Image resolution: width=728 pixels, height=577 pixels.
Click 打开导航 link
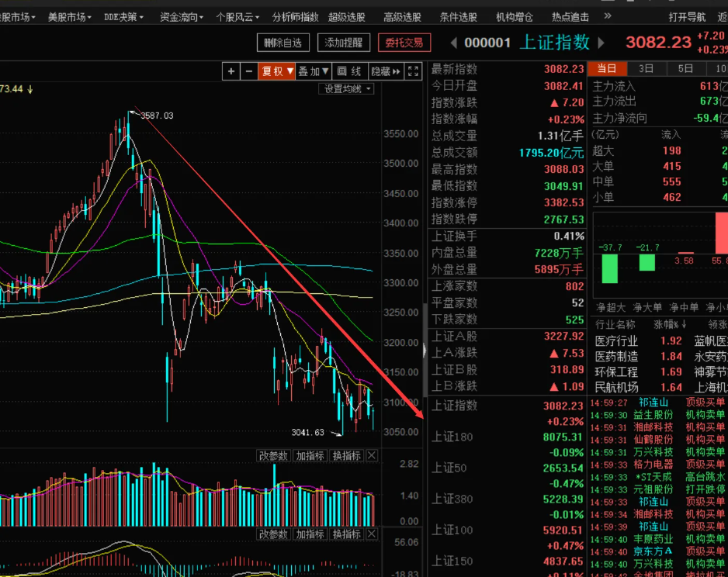point(687,17)
